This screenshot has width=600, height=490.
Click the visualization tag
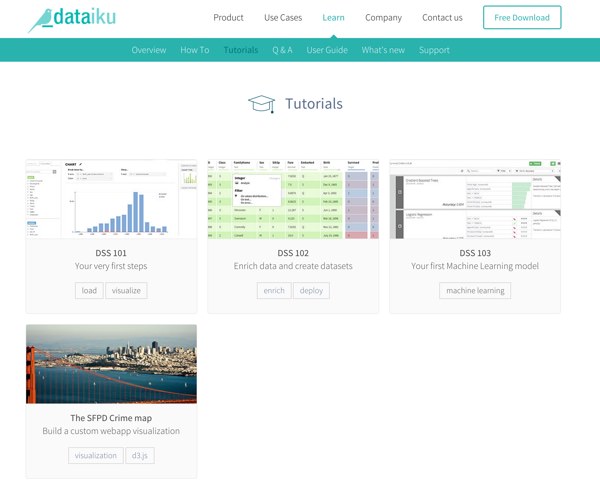tap(96, 455)
